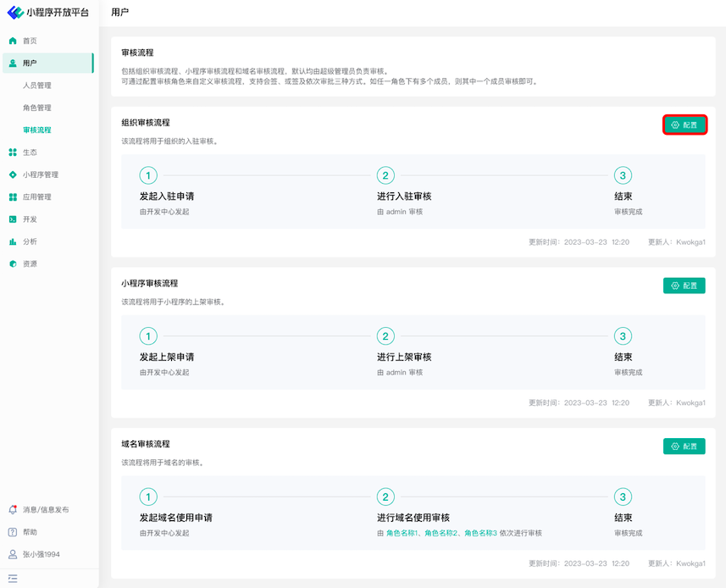Image resolution: width=726 pixels, height=588 pixels.
Task: Click the 应用管理 grid icon
Action: [x=13, y=197]
